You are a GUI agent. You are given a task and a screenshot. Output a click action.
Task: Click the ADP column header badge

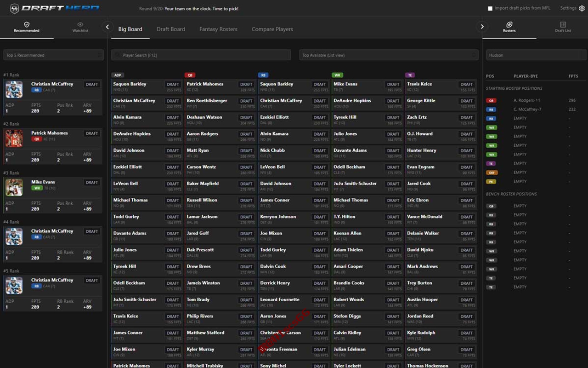click(118, 75)
